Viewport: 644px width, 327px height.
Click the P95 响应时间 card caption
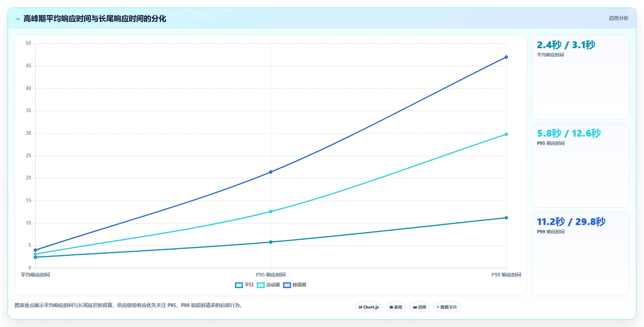550,143
